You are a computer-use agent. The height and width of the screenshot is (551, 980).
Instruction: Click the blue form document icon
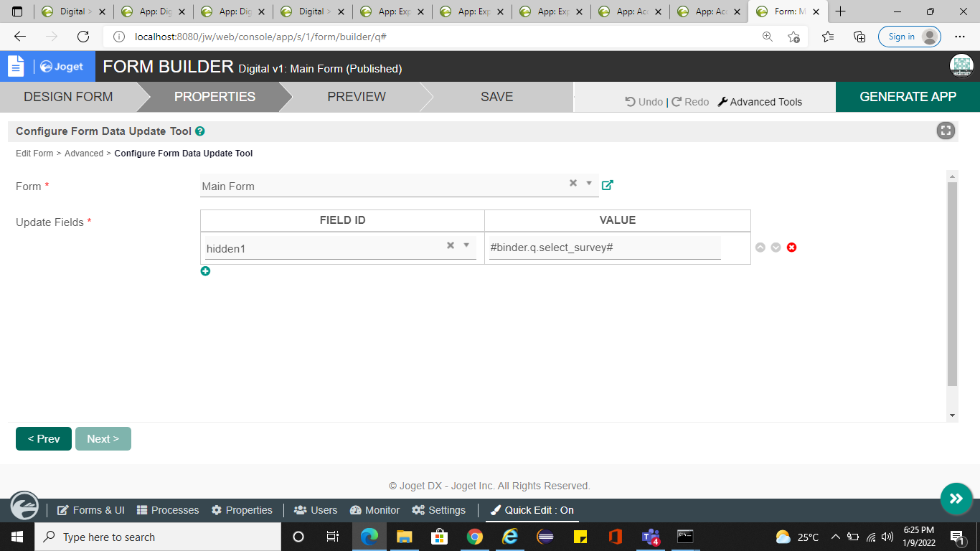(x=17, y=66)
